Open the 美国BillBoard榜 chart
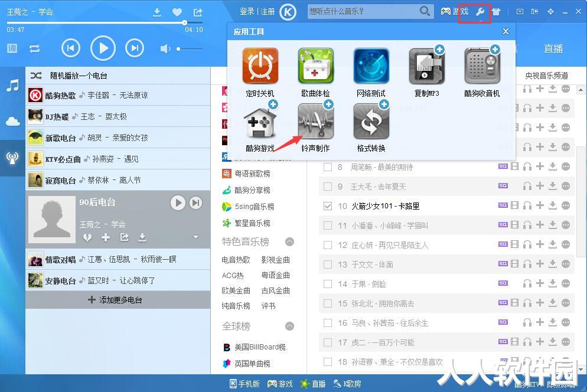The width and height of the screenshot is (587, 392). [x=255, y=347]
